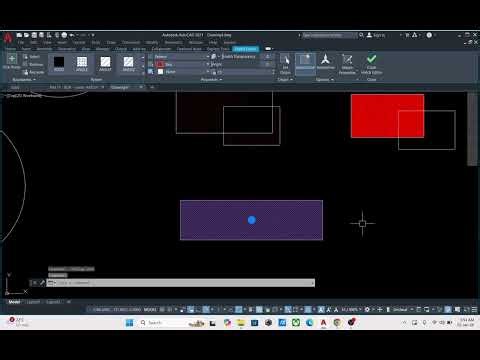Click the Set Origin button
The image size is (480, 360).
(285, 65)
